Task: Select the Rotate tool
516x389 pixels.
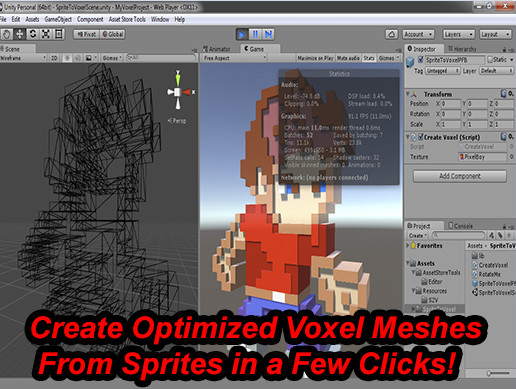Action: pyautogui.click(x=32, y=34)
